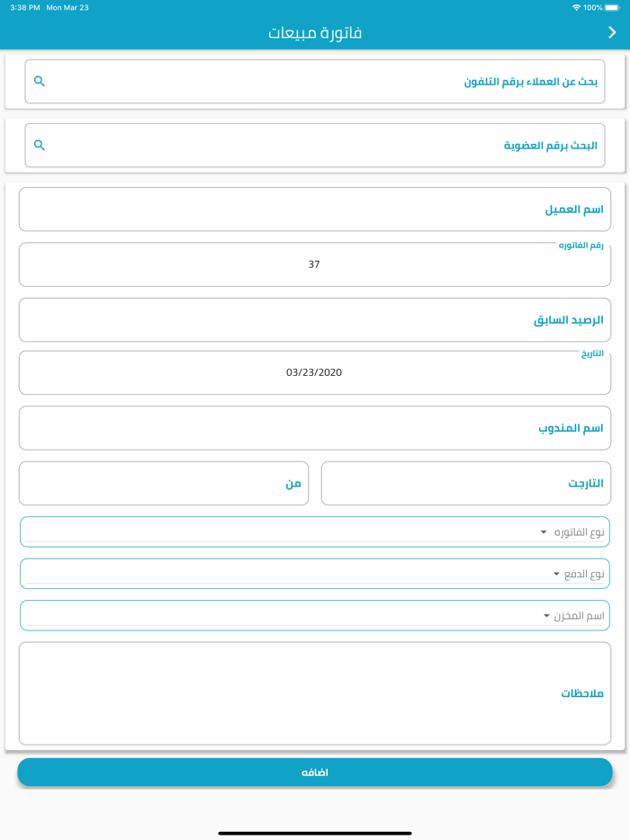Tap the home indicator bar at bottom
The height and width of the screenshot is (840, 630).
(315, 833)
